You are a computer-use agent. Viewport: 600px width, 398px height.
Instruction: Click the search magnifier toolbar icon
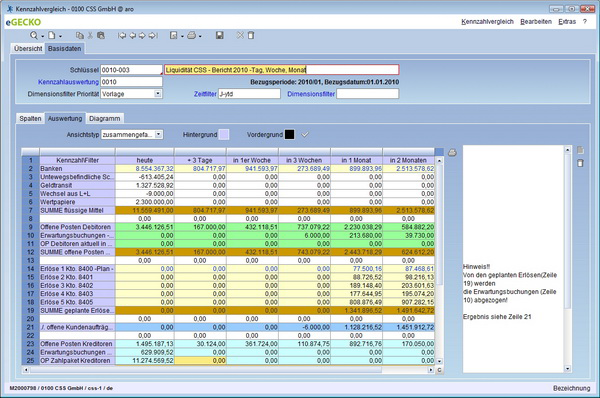[x=34, y=35]
